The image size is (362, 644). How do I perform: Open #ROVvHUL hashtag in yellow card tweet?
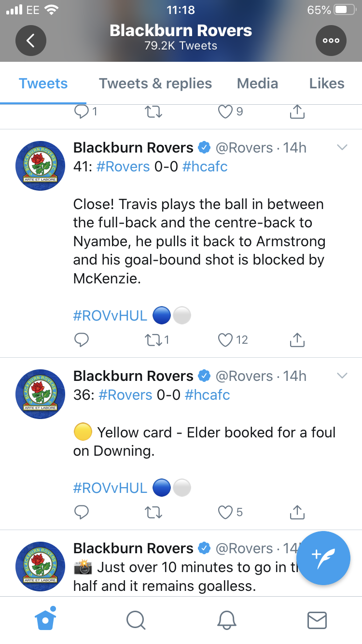(x=110, y=488)
